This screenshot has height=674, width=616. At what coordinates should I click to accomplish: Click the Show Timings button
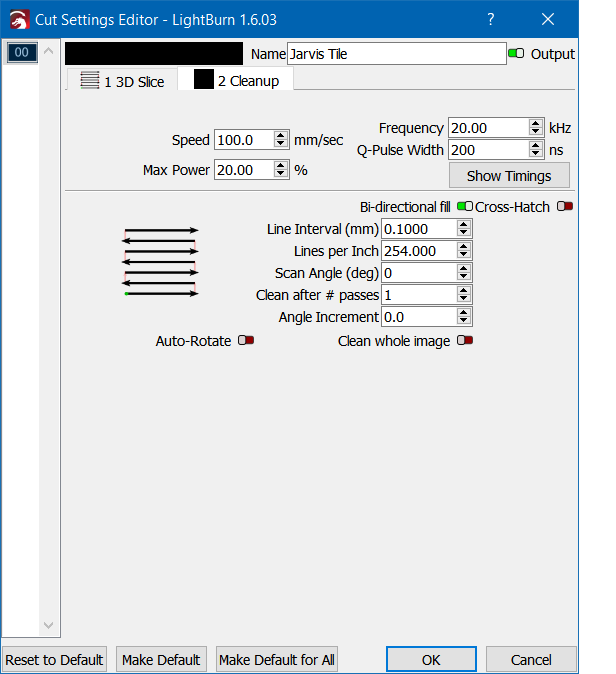pyautogui.click(x=509, y=175)
